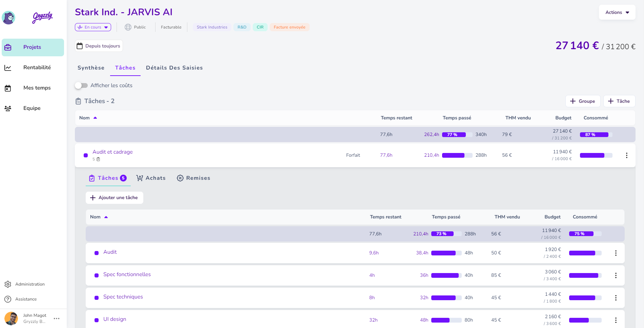Image resolution: width=644 pixels, height=328 pixels.
Task: Open the En cours status dropdown
Action: point(93,27)
